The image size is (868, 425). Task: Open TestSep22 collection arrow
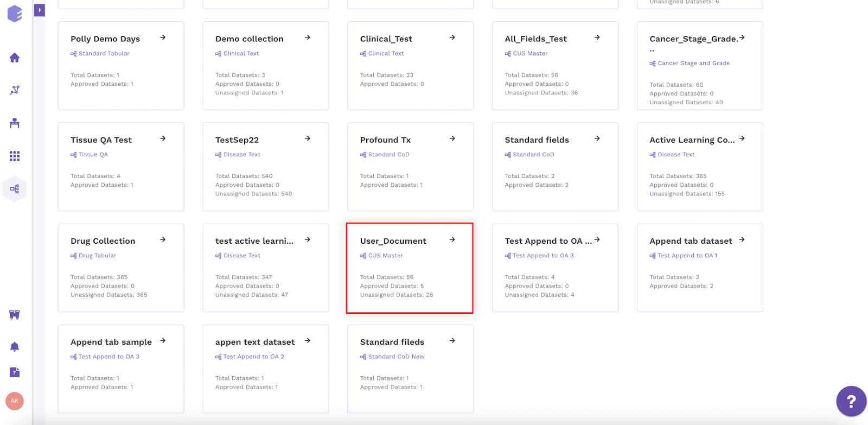pos(308,138)
